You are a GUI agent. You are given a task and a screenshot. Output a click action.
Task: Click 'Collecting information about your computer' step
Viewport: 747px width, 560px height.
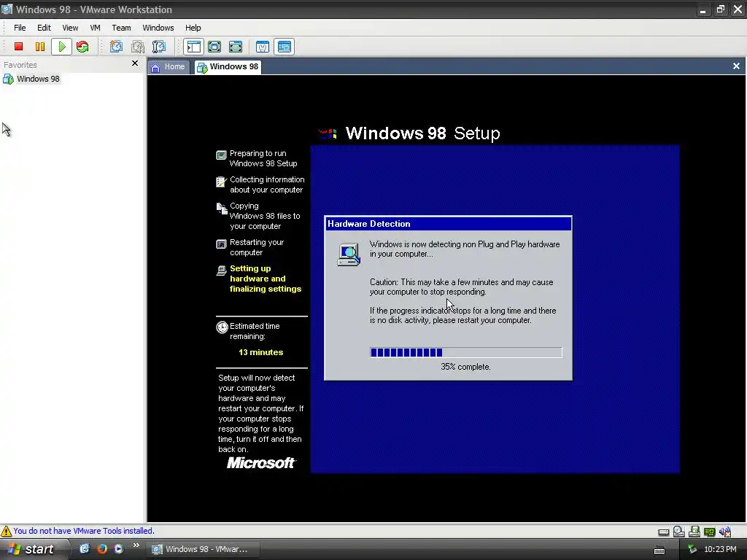click(267, 184)
